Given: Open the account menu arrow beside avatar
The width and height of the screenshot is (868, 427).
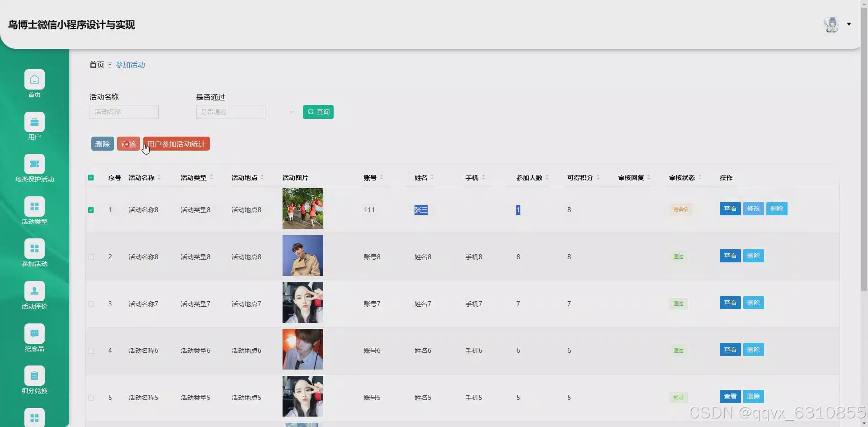Looking at the screenshot, I should pyautogui.click(x=849, y=24).
